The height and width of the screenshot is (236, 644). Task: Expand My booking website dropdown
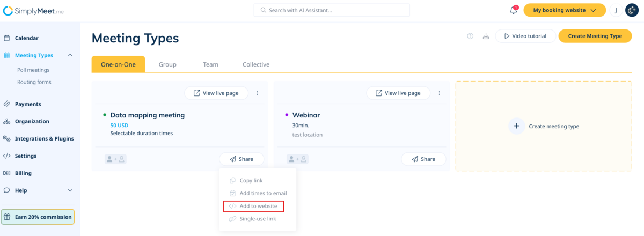564,10
